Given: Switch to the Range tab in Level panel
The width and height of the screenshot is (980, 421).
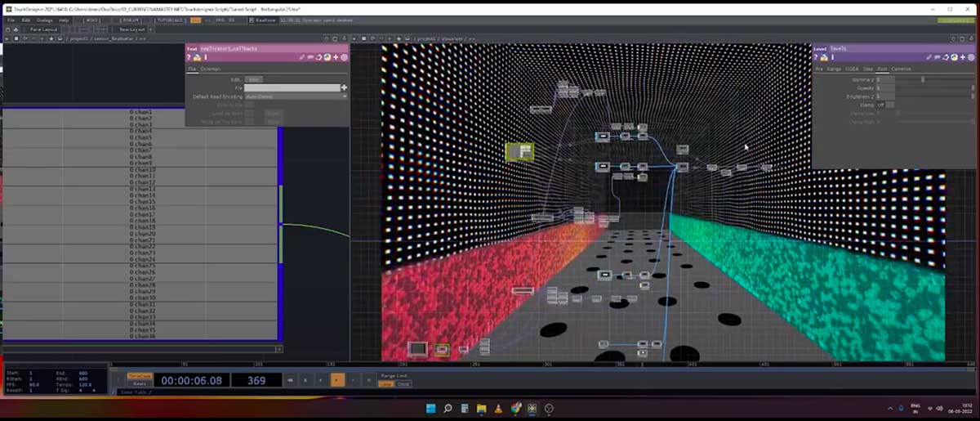Looking at the screenshot, I should pyautogui.click(x=834, y=69).
